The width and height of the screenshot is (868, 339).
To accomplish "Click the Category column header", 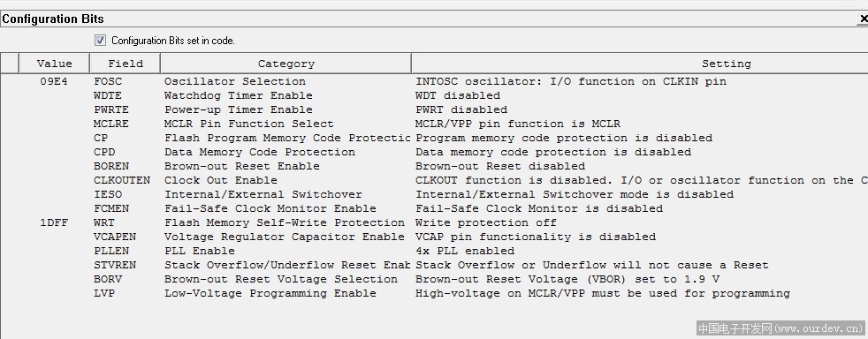I will [286, 63].
